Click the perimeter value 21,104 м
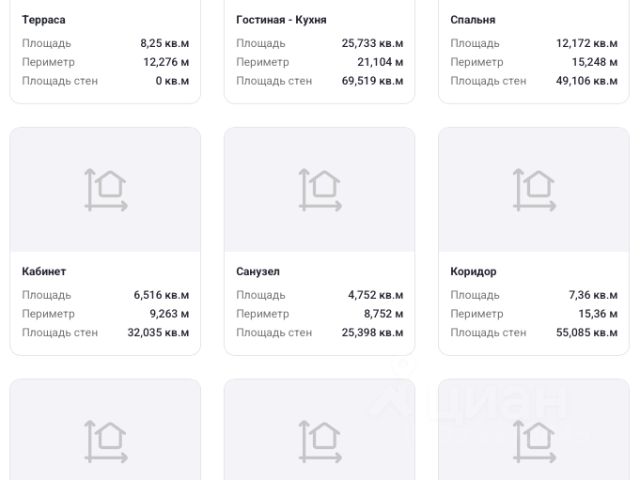Image resolution: width=640 pixels, height=480 pixels. tap(380, 62)
